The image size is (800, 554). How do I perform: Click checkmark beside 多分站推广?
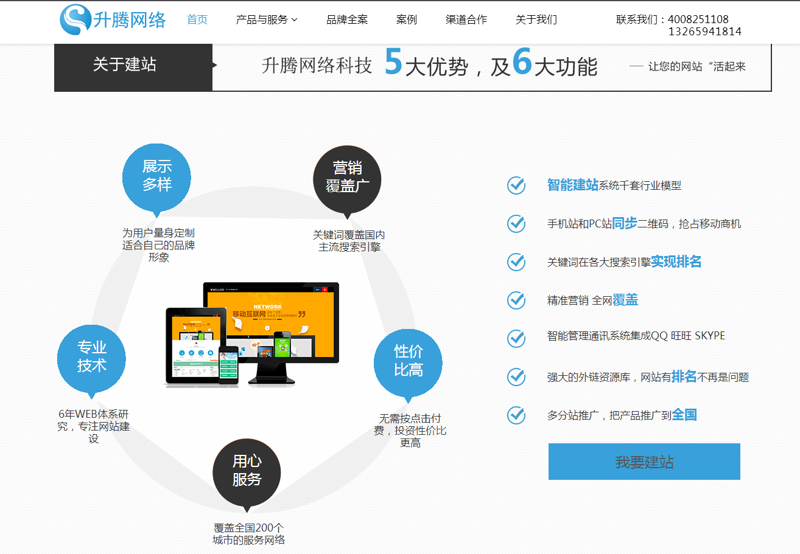(516, 415)
